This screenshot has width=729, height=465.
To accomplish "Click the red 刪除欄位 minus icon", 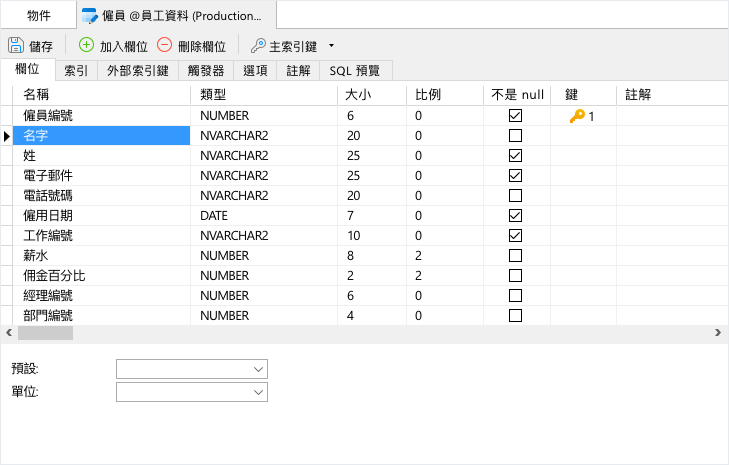I will [164, 45].
